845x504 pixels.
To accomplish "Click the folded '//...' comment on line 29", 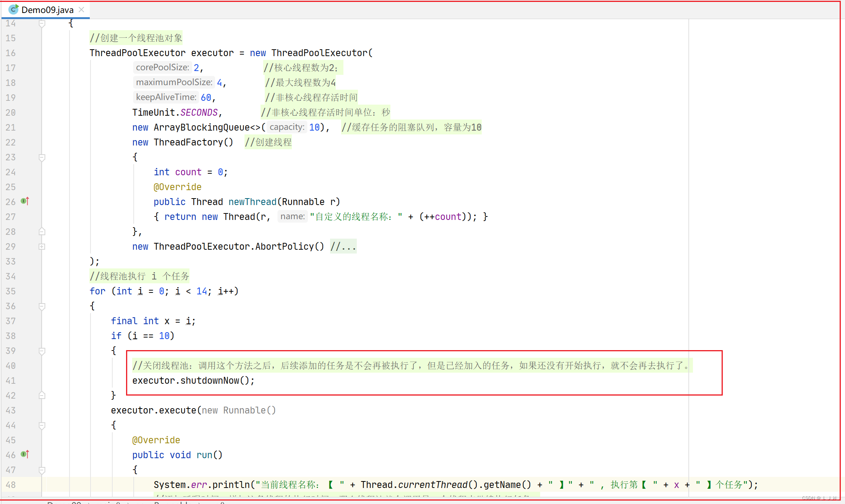I will tap(343, 247).
